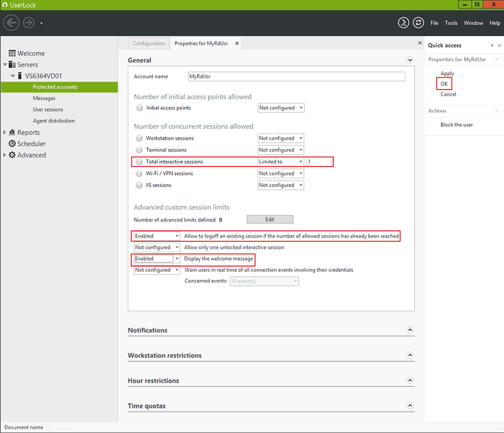Click the Servers icon in tree

click(12, 64)
